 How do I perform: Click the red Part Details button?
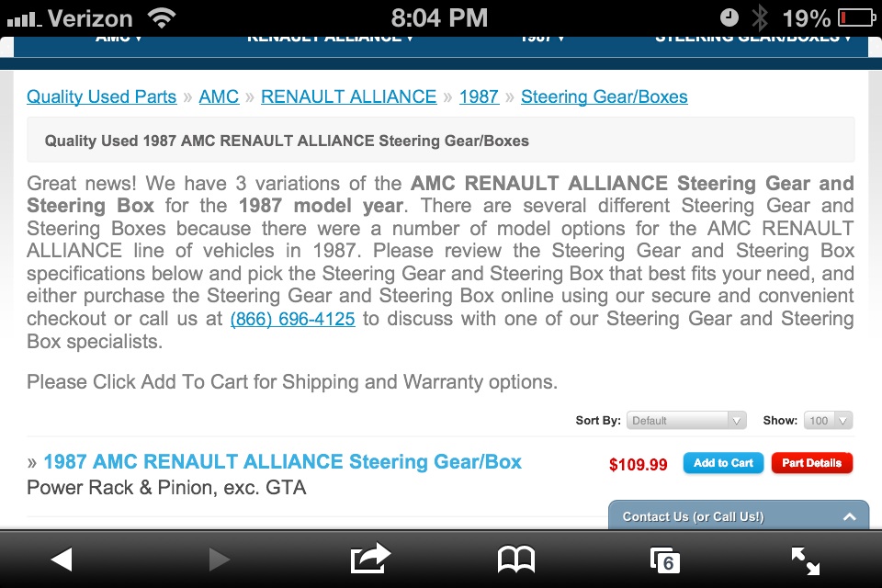[811, 463]
